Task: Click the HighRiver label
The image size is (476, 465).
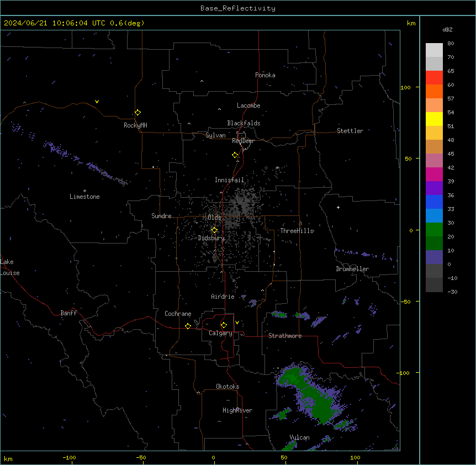Action: tap(237, 410)
